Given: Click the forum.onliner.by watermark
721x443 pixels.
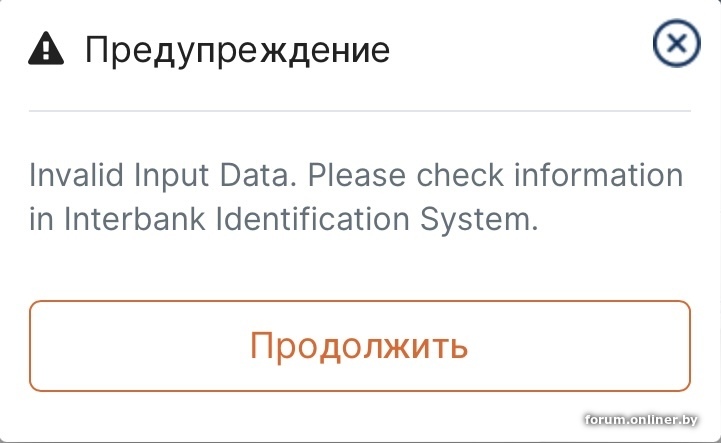Looking at the screenshot, I should pos(650,420).
